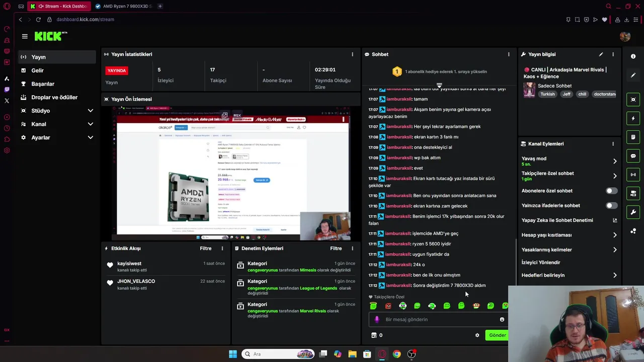The width and height of the screenshot is (644, 362).
Task: Open Takipçilere özel sohbet settings
Action: pyautogui.click(x=569, y=176)
